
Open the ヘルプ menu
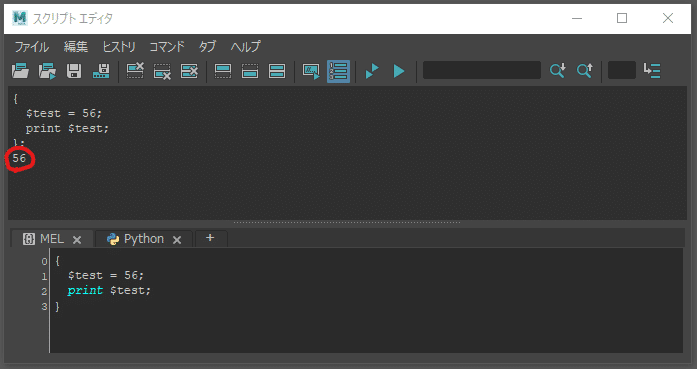click(245, 47)
